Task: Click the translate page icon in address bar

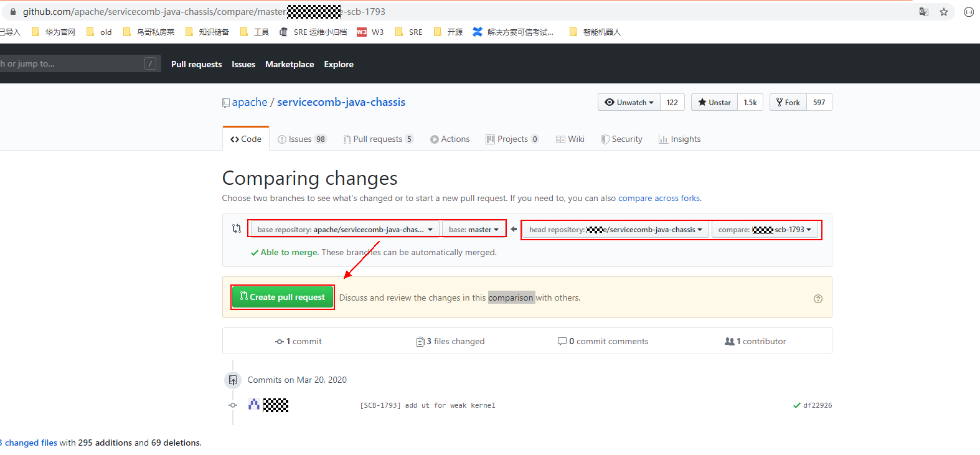Action: point(924,12)
